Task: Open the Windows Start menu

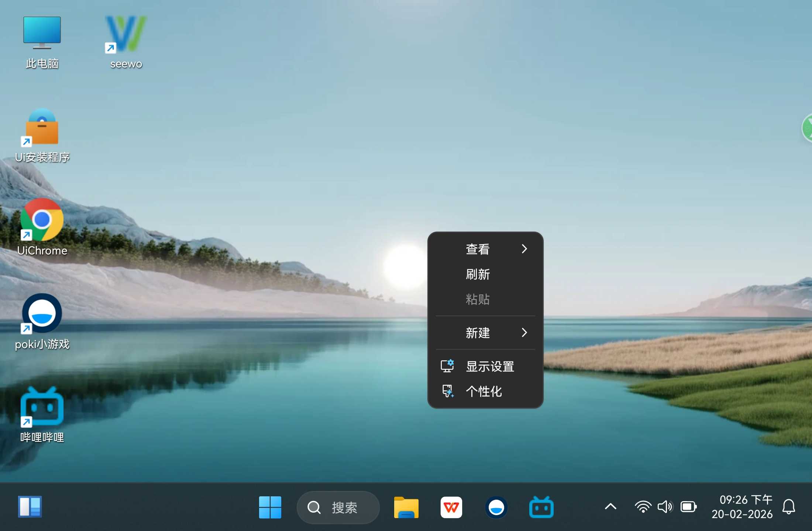Action: click(x=270, y=507)
